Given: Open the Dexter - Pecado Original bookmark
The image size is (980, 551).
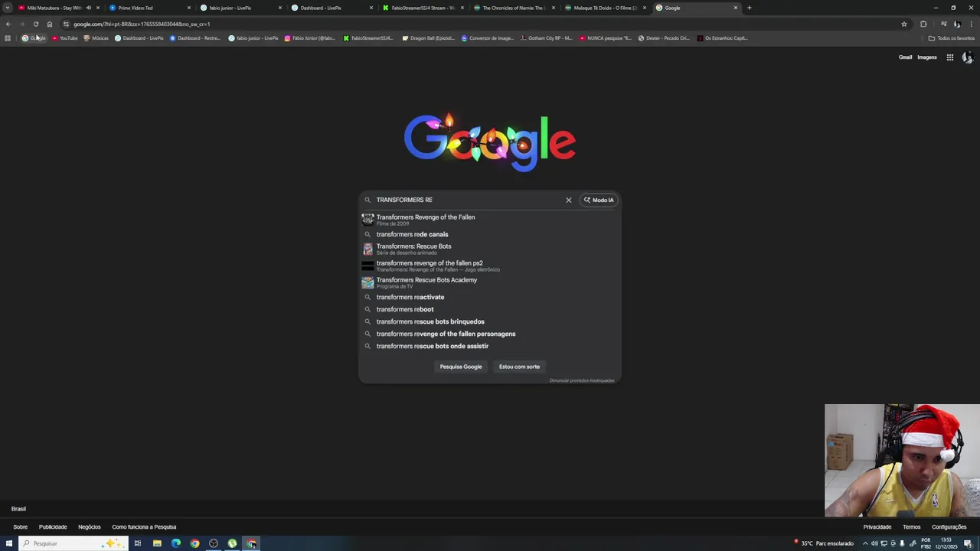Looking at the screenshot, I should (x=664, y=38).
